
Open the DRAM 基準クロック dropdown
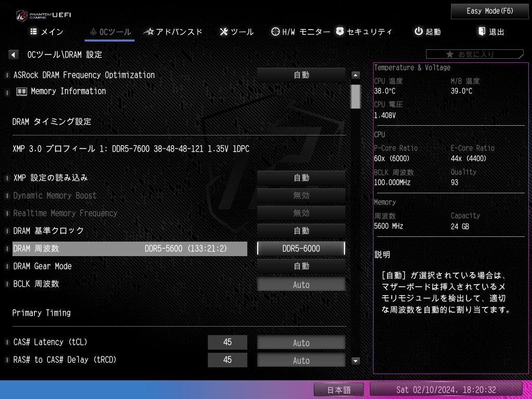[301, 231]
